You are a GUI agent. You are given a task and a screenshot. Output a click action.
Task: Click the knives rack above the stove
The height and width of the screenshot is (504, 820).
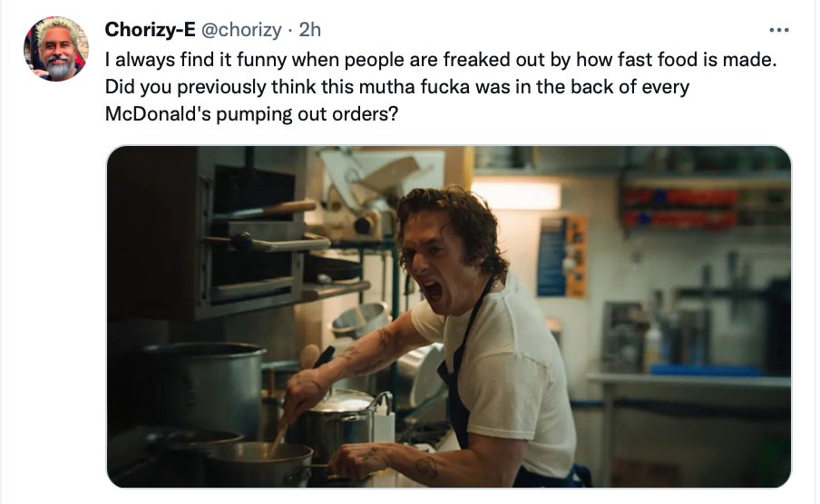click(x=263, y=227)
